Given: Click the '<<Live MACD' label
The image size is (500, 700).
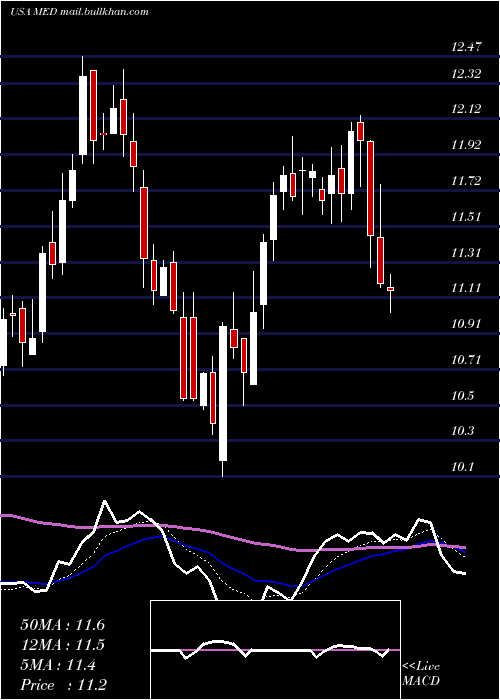Looking at the screenshot, I should [x=421, y=674].
